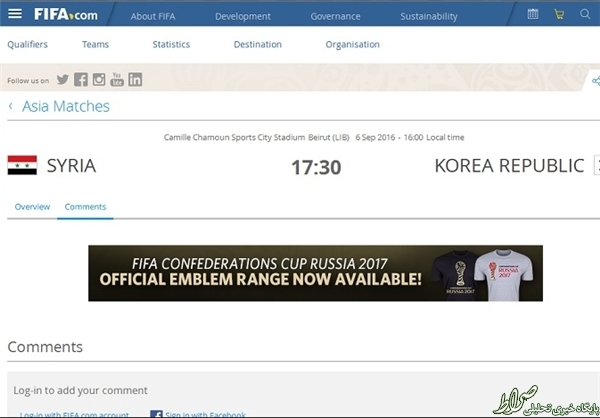600x418 pixels.
Task: Click the 17:30 kick-off time
Action: pyautogui.click(x=316, y=167)
